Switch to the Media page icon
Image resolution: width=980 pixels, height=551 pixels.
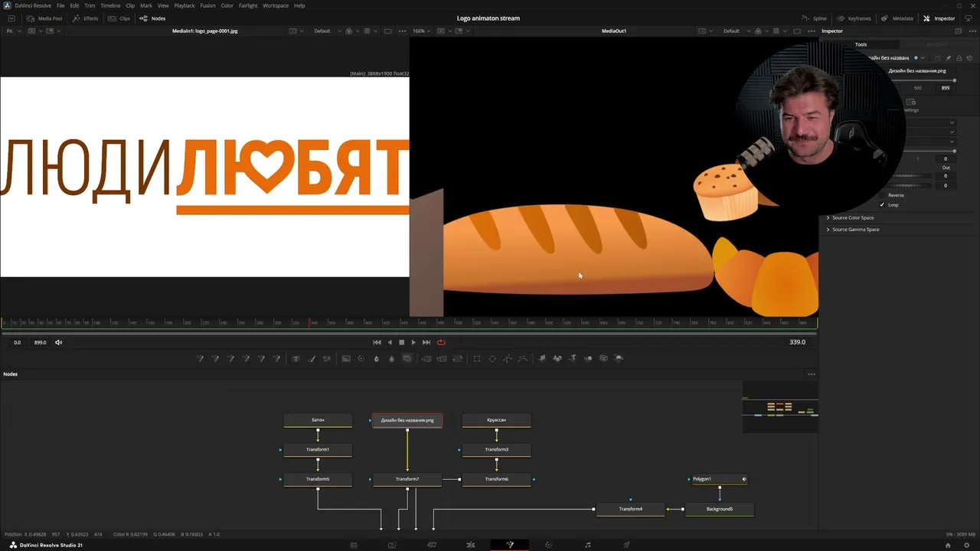[353, 545]
